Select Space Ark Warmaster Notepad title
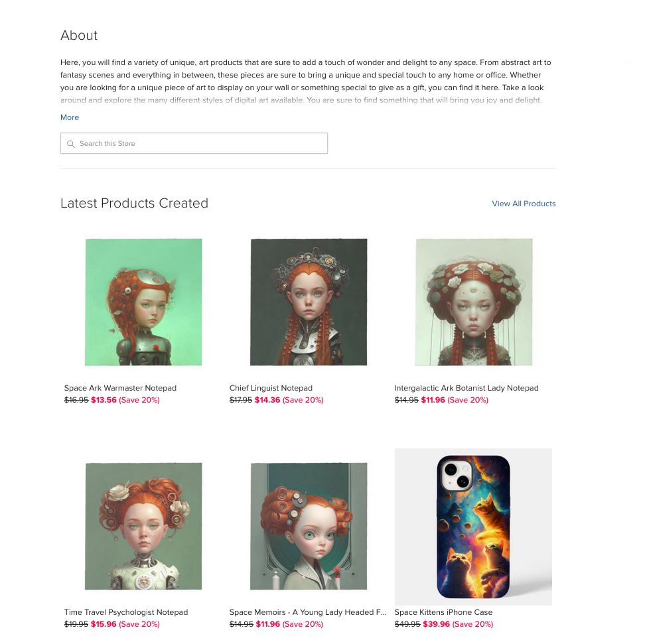Viewport: 645px width, 644px height. [x=120, y=388]
